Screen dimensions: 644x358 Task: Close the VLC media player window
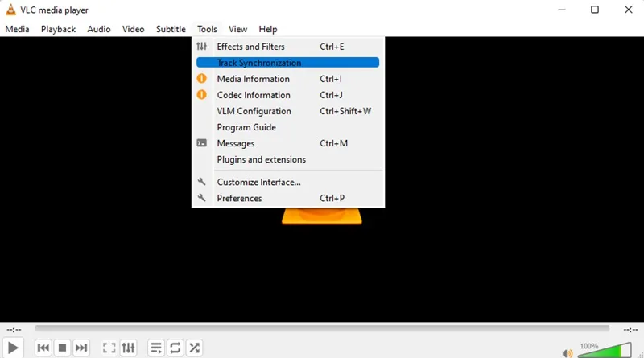coord(629,10)
